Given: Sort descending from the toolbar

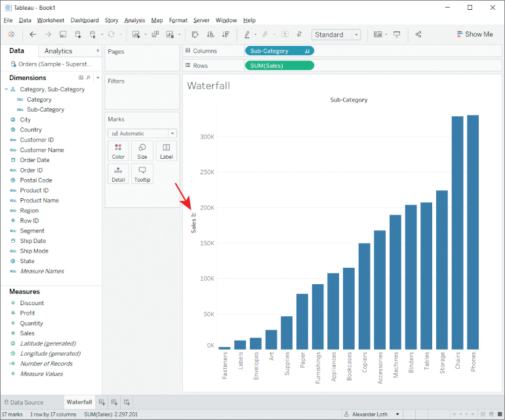Looking at the screenshot, I should pos(226,34).
